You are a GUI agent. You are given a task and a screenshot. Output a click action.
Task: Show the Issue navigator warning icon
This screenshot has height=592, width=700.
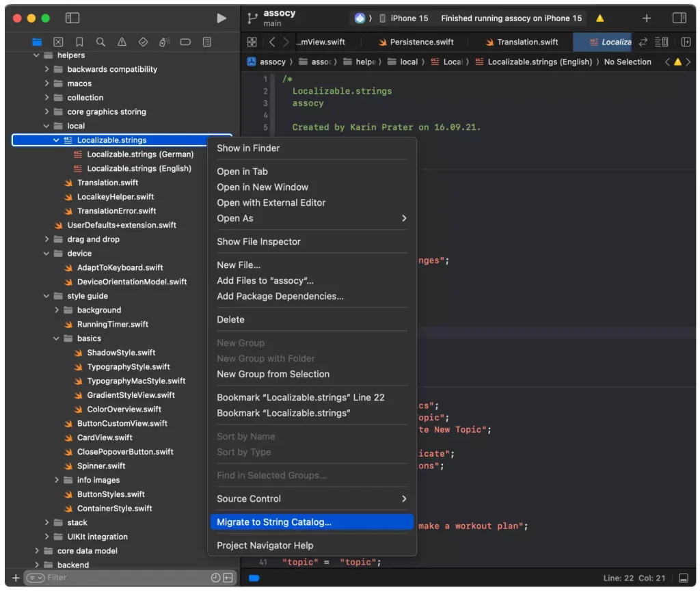pos(122,42)
